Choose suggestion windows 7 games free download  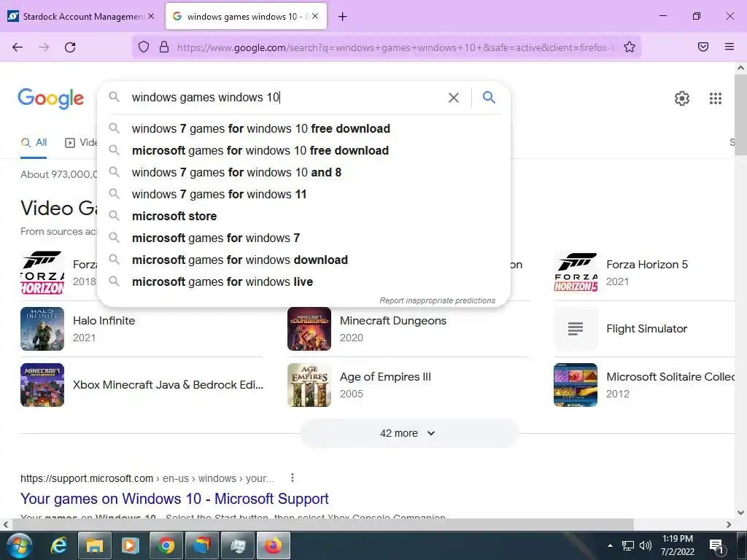coord(305,128)
